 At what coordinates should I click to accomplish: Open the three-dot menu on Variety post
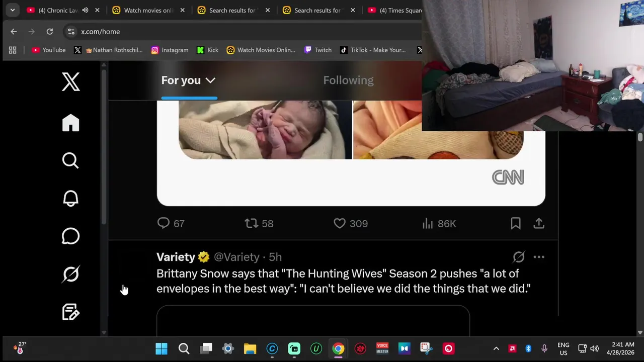click(x=539, y=257)
